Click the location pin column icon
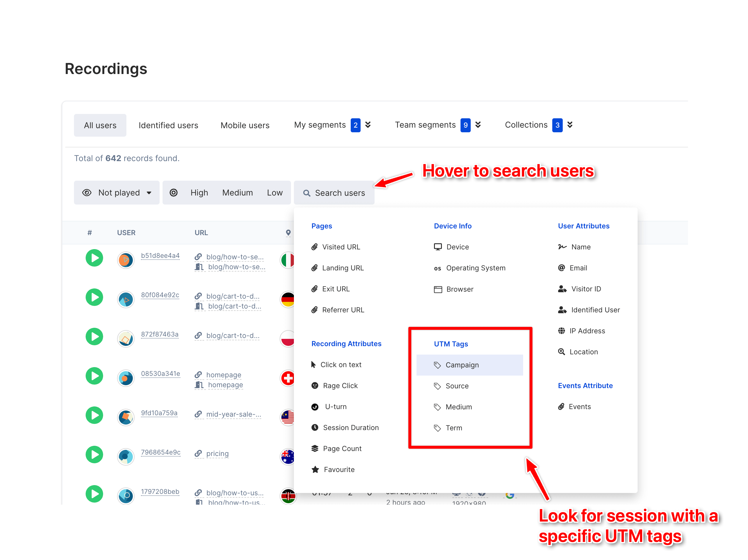Viewport: 748px width, 560px height. pos(288,233)
